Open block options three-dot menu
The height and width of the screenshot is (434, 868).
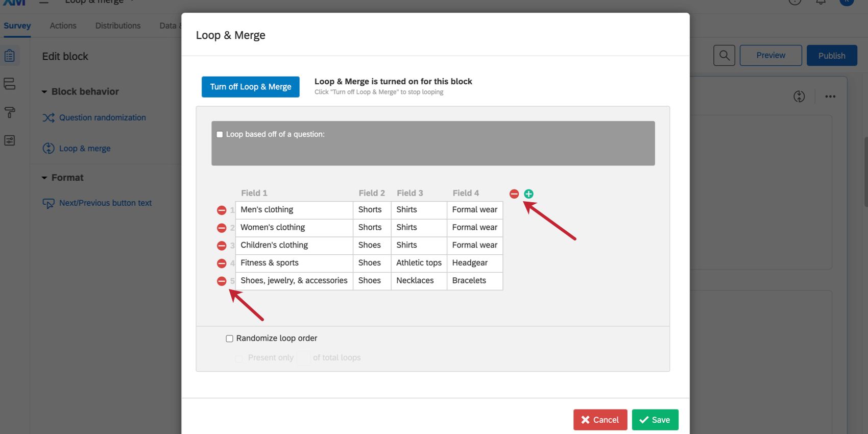pos(830,97)
